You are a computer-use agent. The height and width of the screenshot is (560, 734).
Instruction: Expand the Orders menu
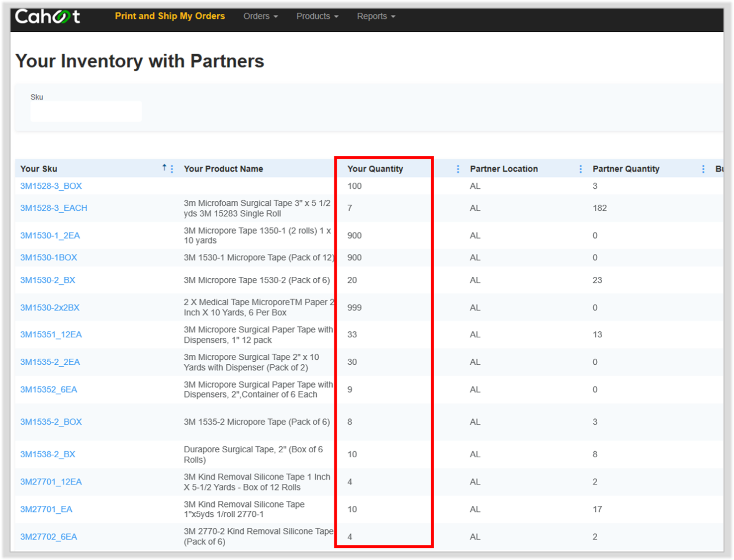pos(261,16)
